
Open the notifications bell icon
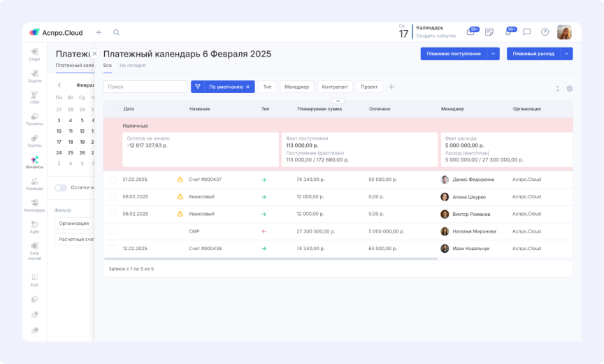[508, 32]
